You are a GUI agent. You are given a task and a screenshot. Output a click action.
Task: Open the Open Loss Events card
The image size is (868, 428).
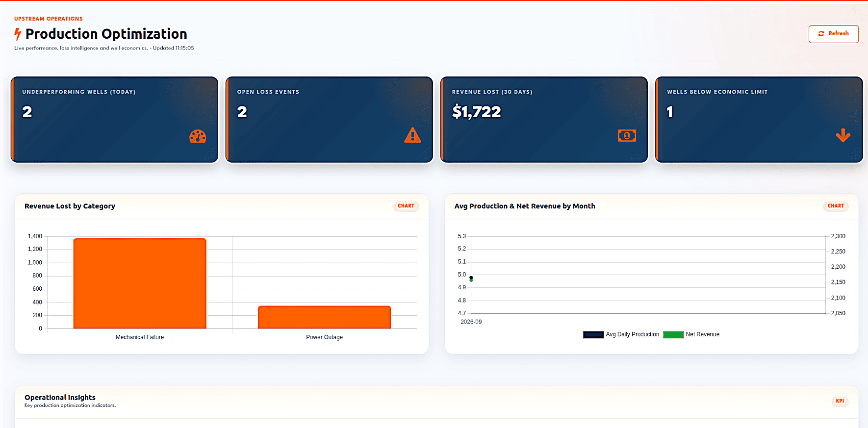point(329,120)
